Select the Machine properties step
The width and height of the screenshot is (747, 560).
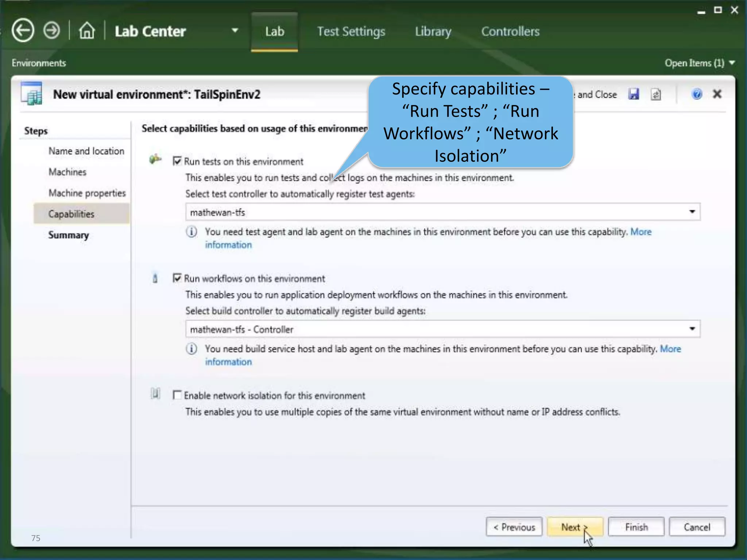click(87, 193)
